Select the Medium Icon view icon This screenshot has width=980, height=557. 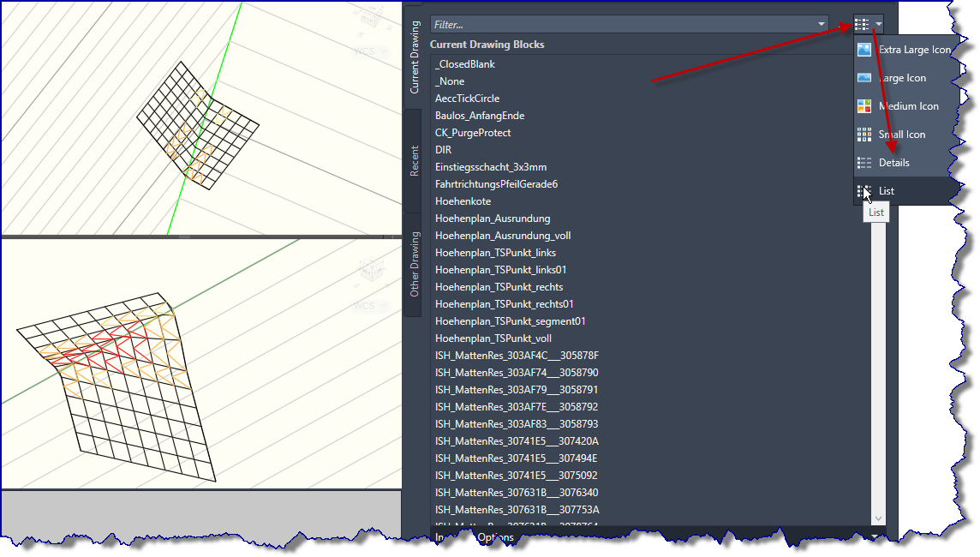click(x=862, y=105)
